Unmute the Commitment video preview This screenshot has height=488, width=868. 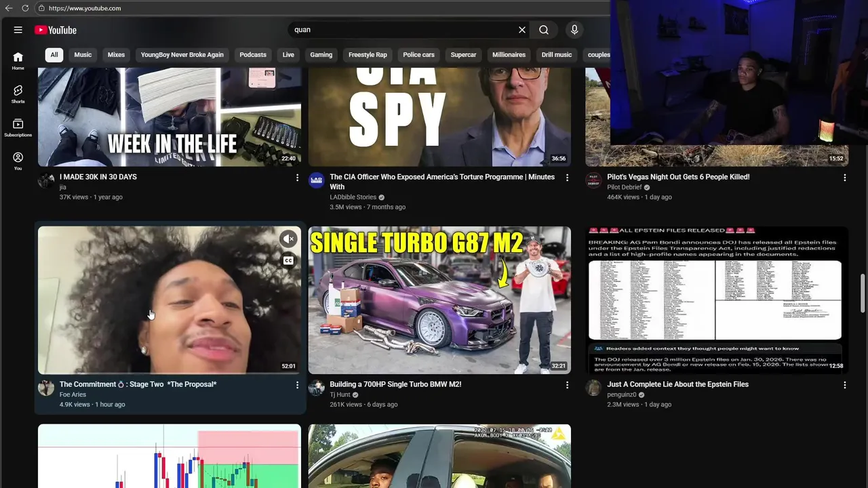[x=288, y=239]
